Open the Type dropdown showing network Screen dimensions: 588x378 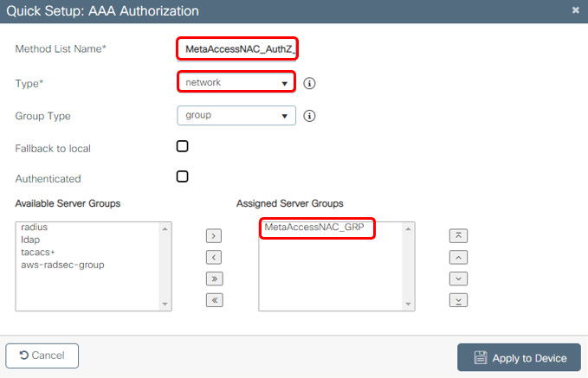coord(236,82)
